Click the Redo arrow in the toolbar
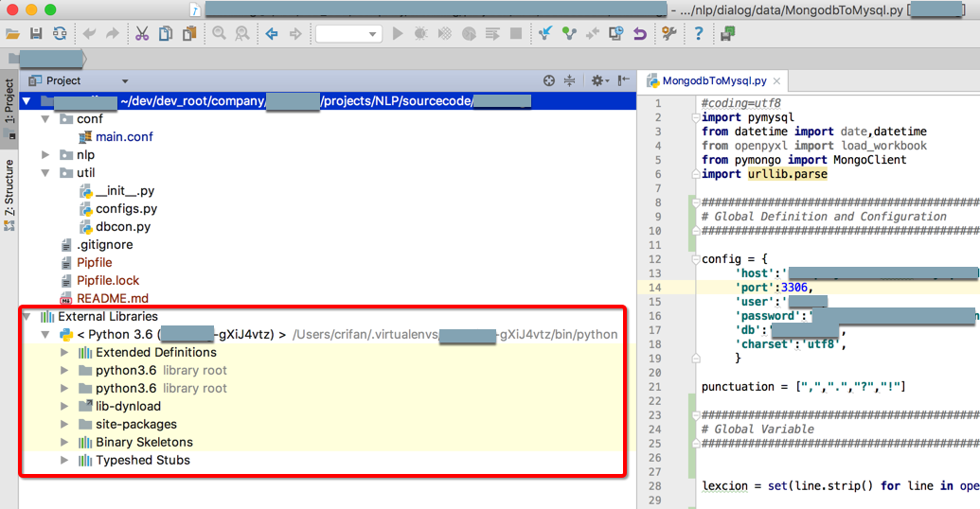The image size is (980, 509). pos(112,34)
